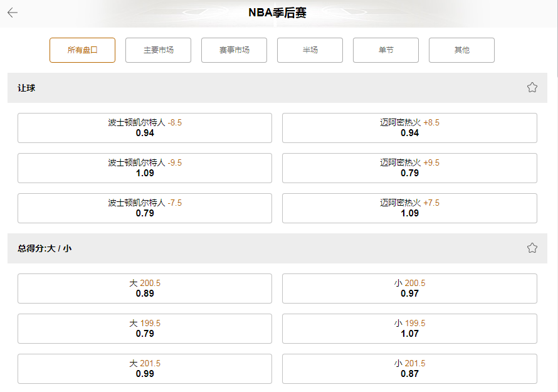Bet on 波士顿凯尔特人 -7.5
Screen dimensions: 558x392
click(x=144, y=208)
